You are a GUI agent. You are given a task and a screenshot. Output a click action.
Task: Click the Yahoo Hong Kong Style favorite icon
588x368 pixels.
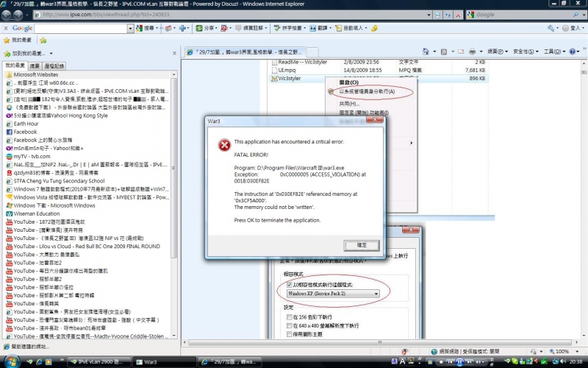[9, 116]
